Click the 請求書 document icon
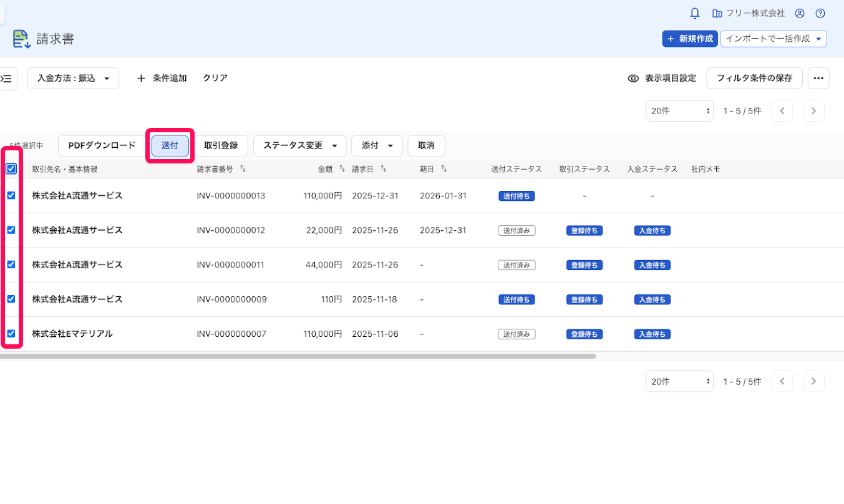This screenshot has height=504, width=844. coord(22,39)
